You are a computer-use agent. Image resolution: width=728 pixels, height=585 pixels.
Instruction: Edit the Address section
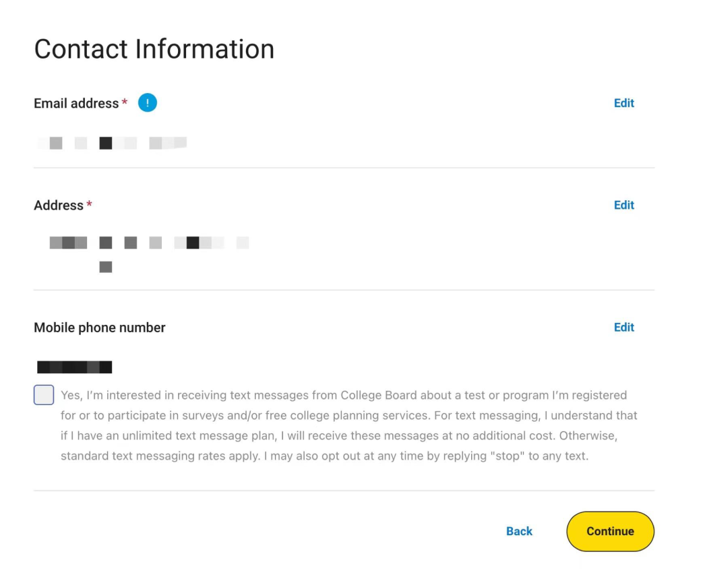point(624,205)
